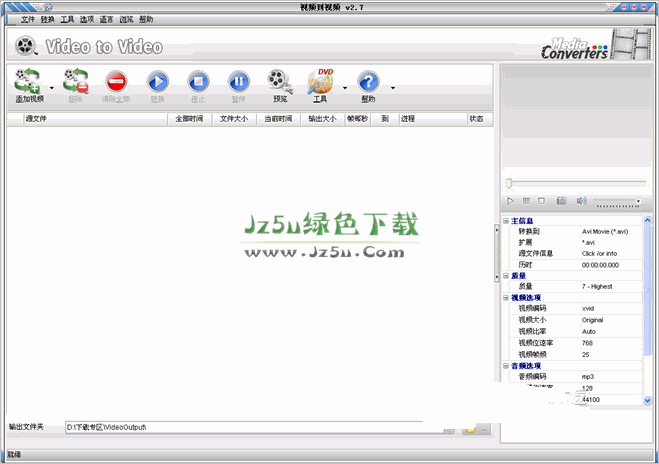Collapse the 主信息 section
Viewport: 659px width, 464px height.
click(506, 221)
